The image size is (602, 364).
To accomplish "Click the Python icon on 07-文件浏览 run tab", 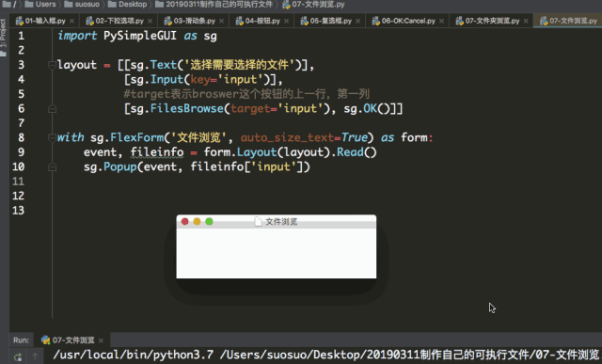I will click(46, 340).
